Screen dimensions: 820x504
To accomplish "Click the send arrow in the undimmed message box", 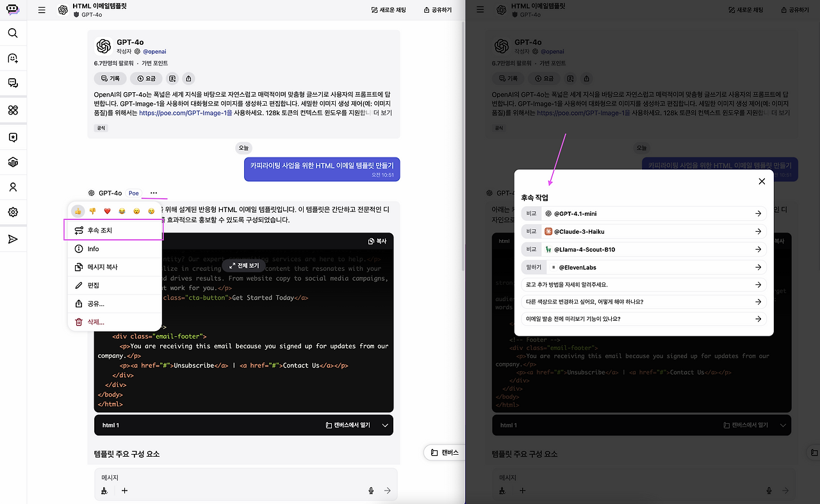I will point(388,491).
